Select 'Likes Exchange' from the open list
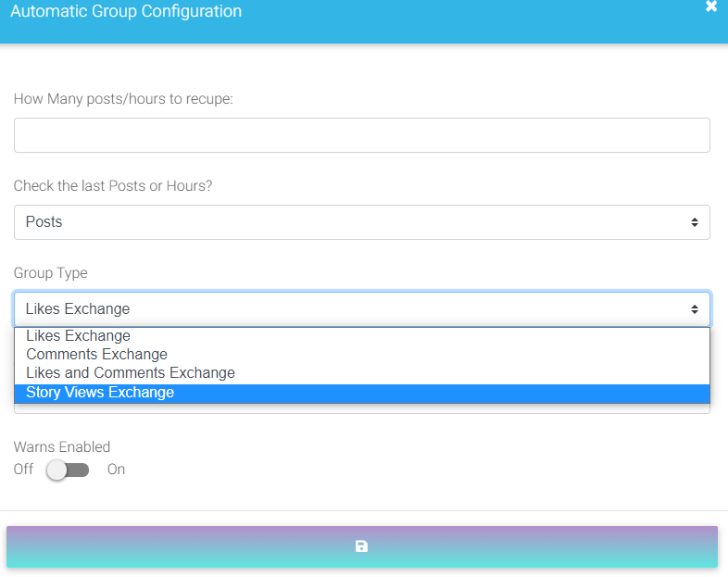The image size is (728, 577). click(79, 336)
